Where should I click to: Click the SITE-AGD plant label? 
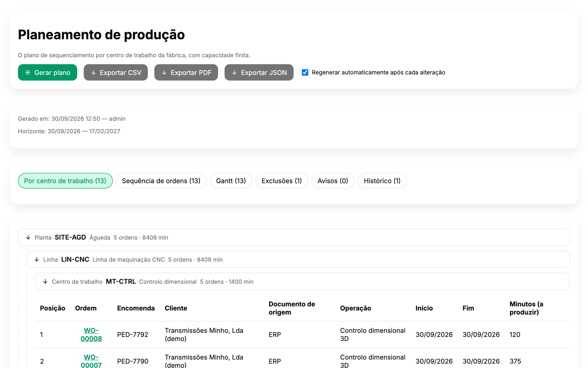coord(70,237)
